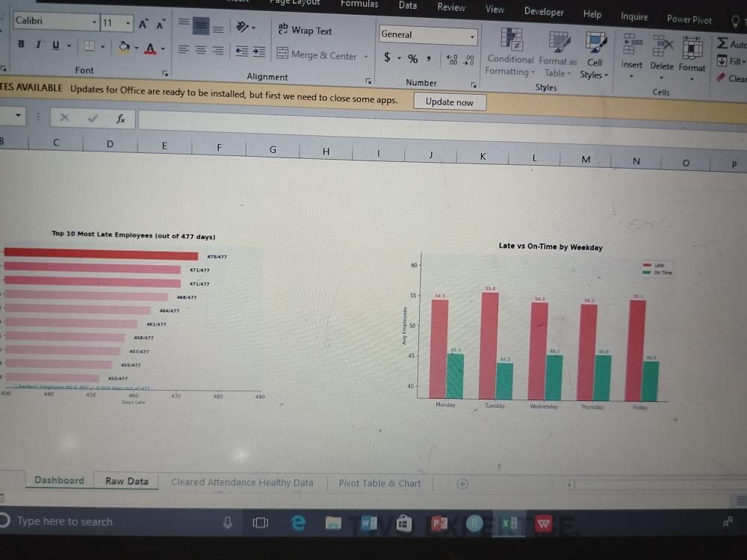Apply comma style
Viewport: 747px width, 560px height.
point(429,59)
